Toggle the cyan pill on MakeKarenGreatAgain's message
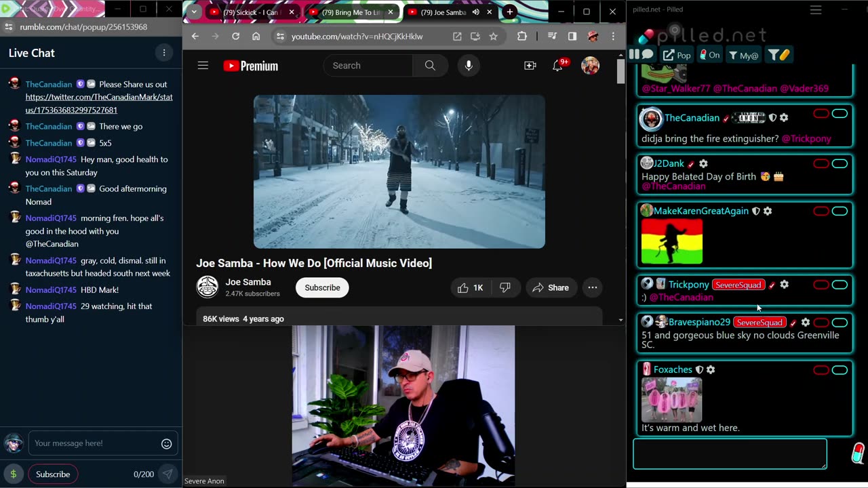The image size is (868, 488). pyautogui.click(x=840, y=211)
